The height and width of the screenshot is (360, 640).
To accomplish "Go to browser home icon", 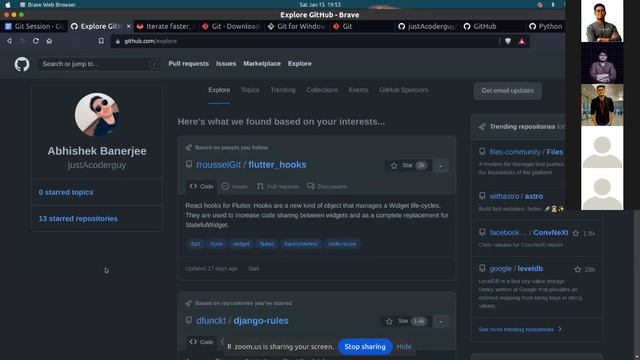I will pos(49,41).
